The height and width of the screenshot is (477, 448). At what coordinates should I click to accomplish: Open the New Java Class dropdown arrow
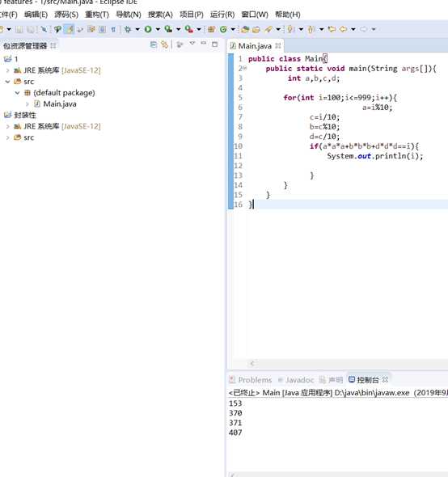[x=233, y=29]
